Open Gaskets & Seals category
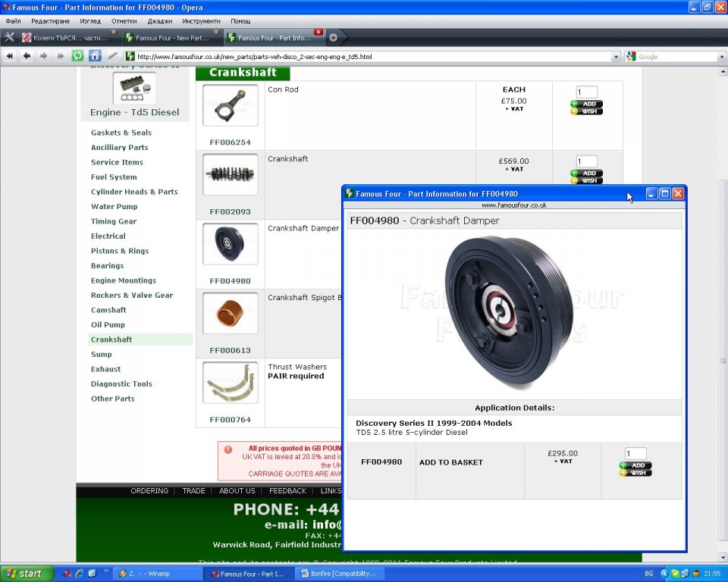The width and height of the screenshot is (728, 582). click(x=121, y=133)
